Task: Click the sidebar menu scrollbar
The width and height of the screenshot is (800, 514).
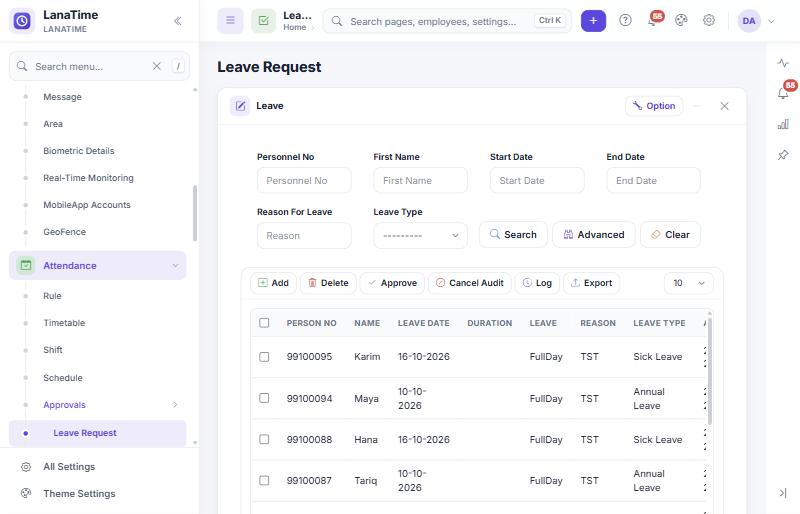Action: (195, 213)
